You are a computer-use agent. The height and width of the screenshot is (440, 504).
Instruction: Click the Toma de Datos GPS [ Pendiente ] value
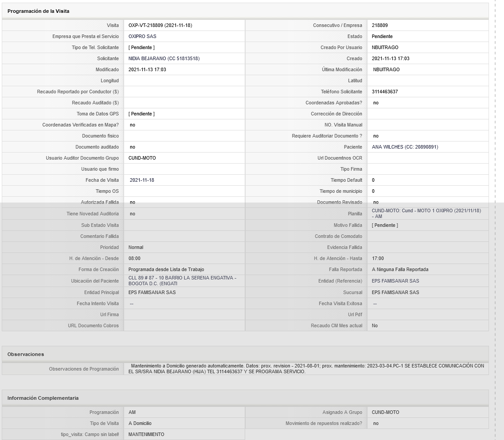click(x=141, y=114)
